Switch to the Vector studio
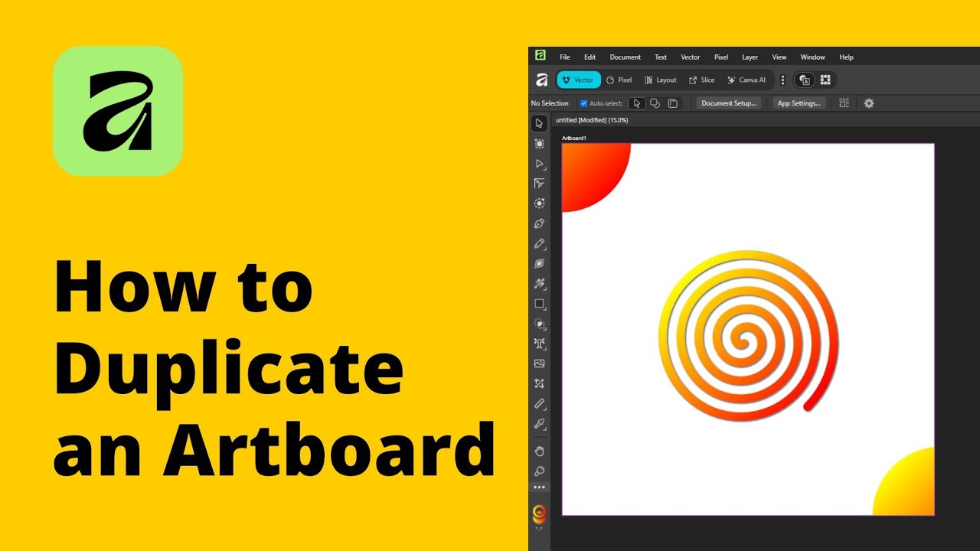This screenshot has width=980, height=551. pos(578,80)
